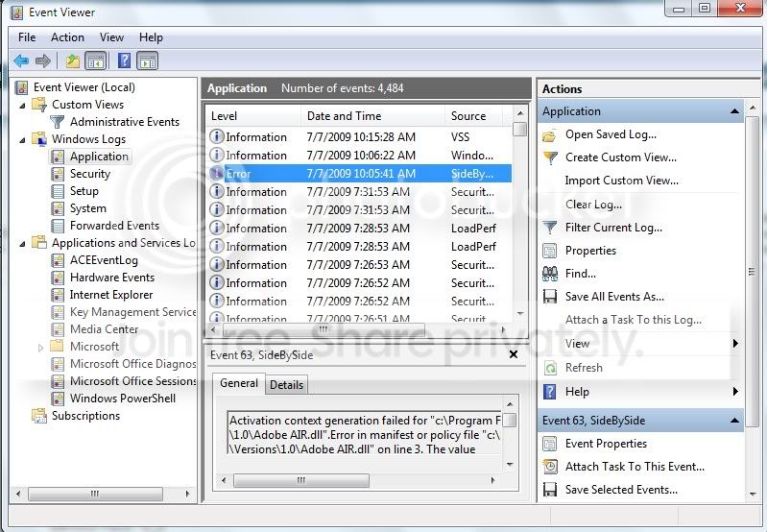Screen dimensions: 767x532
Task: Collapse the Application section in Actions pane
Action: pos(734,111)
